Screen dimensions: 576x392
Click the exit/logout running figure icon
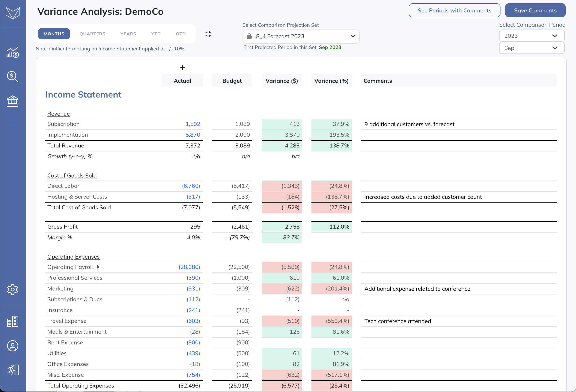(x=13, y=370)
